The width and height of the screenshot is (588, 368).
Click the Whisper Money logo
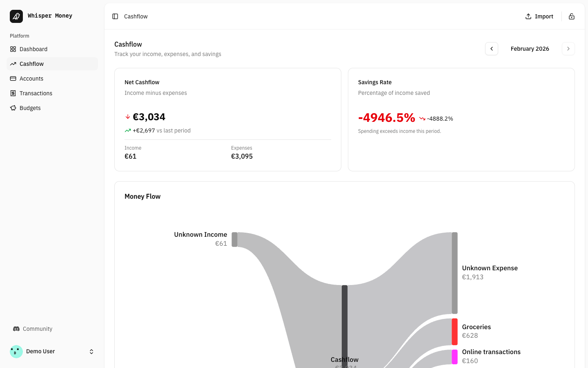pos(16,16)
